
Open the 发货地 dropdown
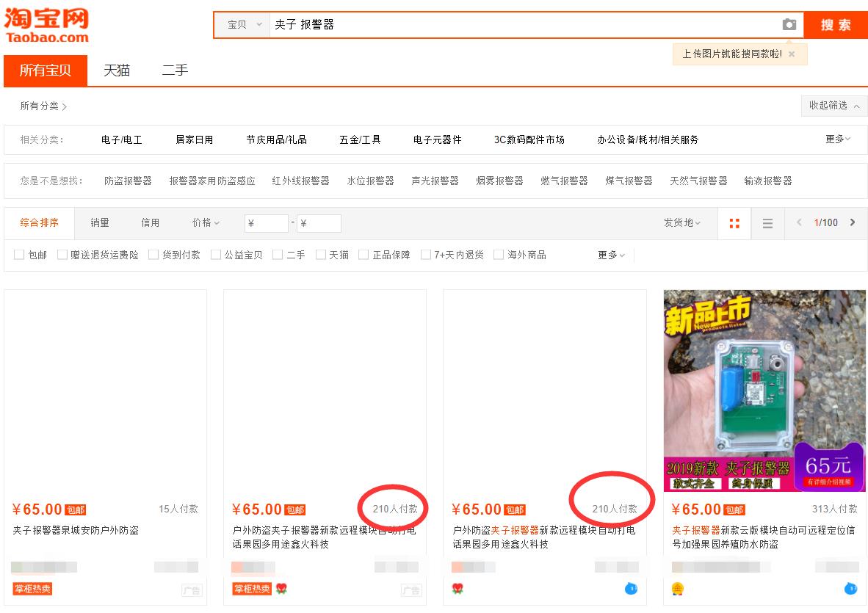point(682,222)
